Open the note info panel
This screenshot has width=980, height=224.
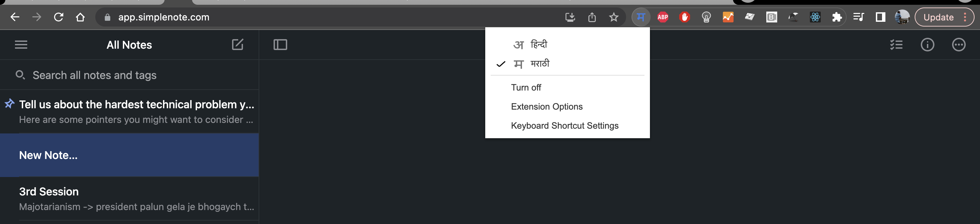coord(928,45)
